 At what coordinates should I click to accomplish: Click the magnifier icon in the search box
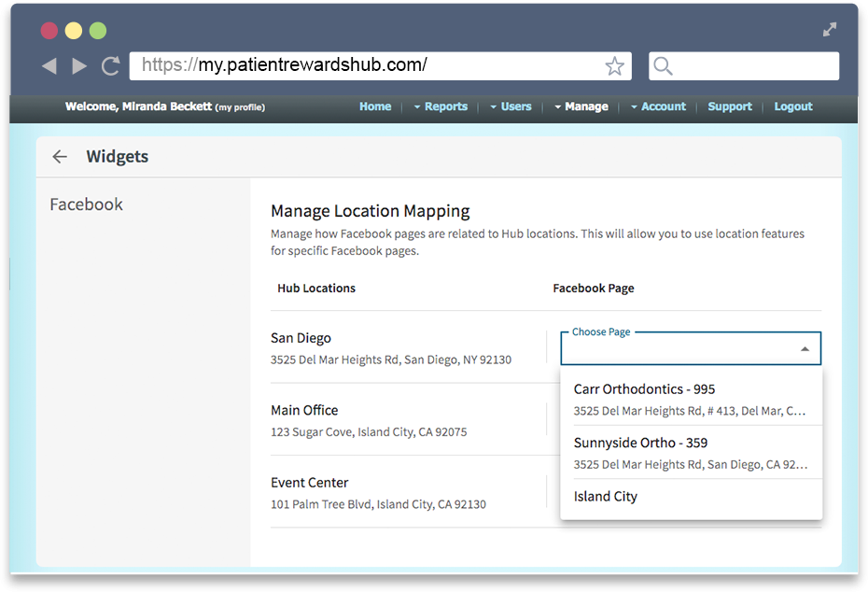(663, 66)
